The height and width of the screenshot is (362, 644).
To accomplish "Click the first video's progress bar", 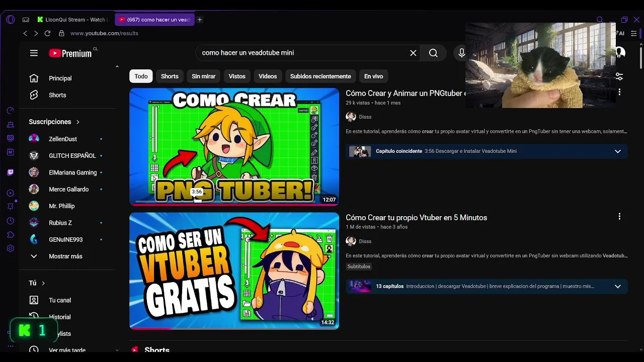I will coord(234,205).
